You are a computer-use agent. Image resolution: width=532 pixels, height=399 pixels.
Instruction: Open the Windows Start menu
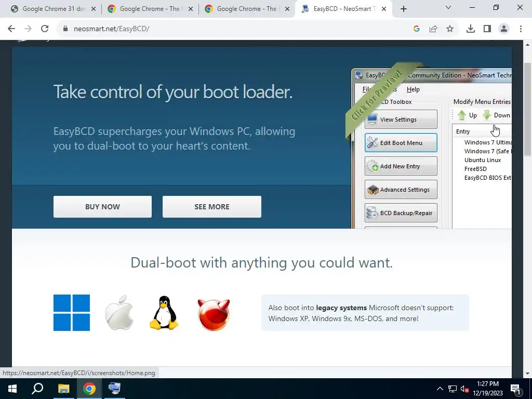(x=12, y=389)
